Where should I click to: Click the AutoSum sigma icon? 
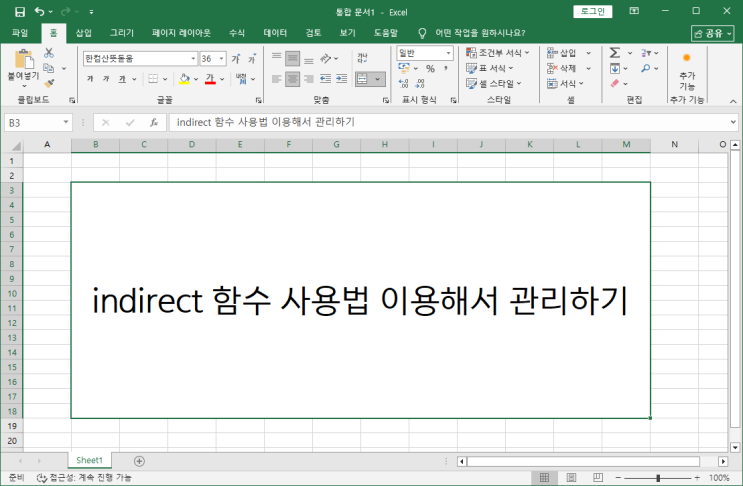(x=614, y=53)
